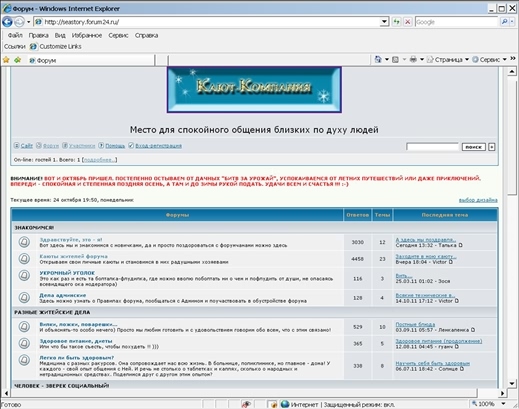Open the zoom level 100% dropdown
This screenshot has height=409, width=519.
[x=503, y=404]
